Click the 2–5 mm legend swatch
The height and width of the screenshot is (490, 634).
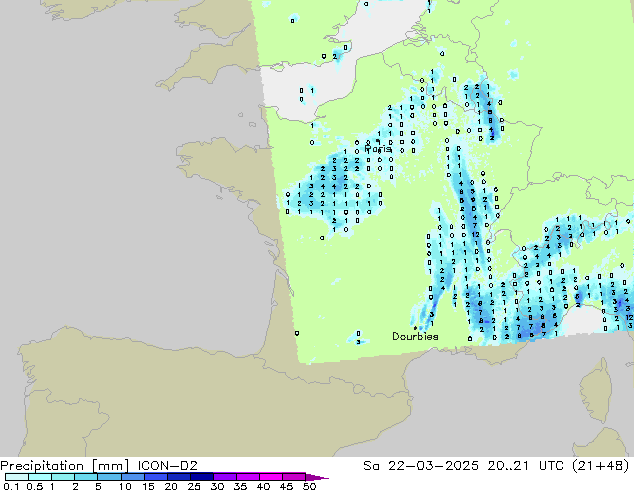pyautogui.click(x=86, y=477)
